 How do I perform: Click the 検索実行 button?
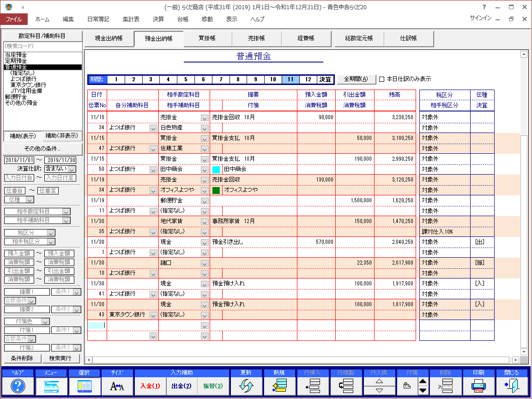60,358
